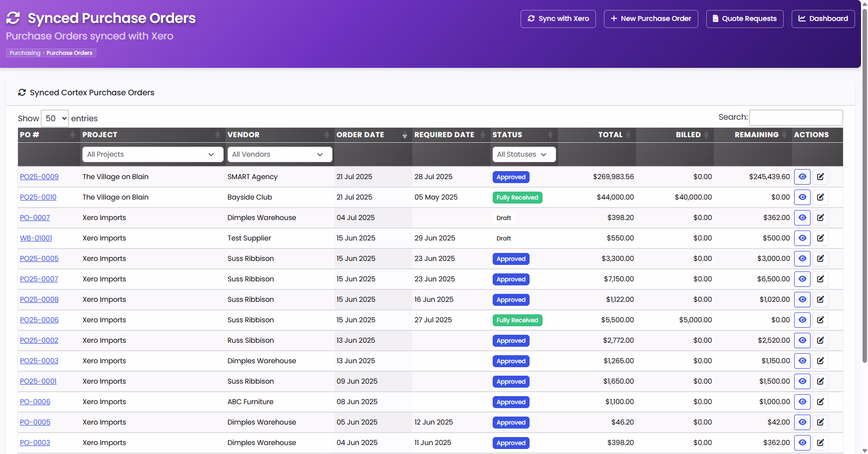868x454 pixels.
Task: Open the WB-01001 link
Action: 36,238
